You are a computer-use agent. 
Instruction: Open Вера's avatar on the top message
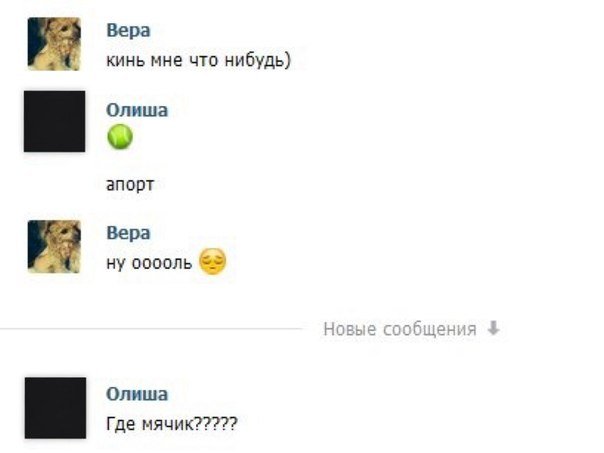pyautogui.click(x=53, y=44)
